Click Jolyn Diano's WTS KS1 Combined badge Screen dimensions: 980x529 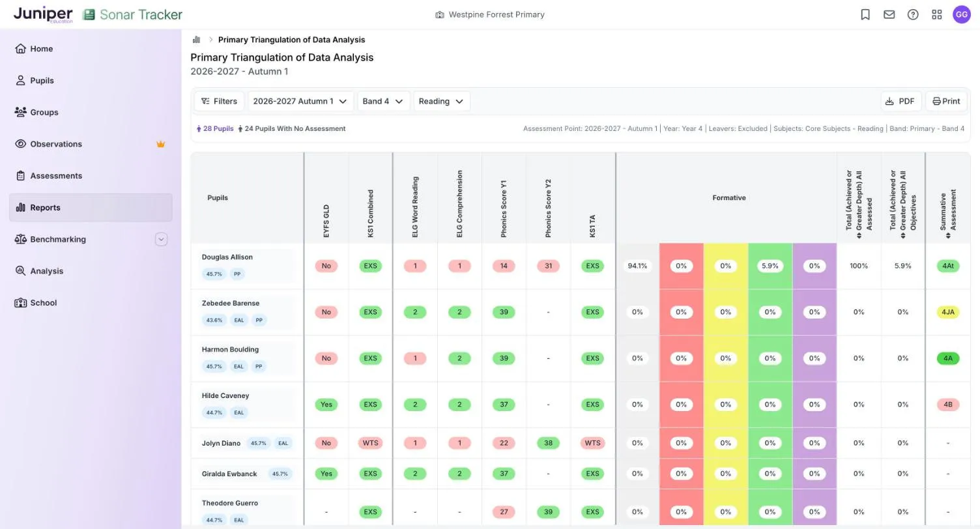click(370, 443)
